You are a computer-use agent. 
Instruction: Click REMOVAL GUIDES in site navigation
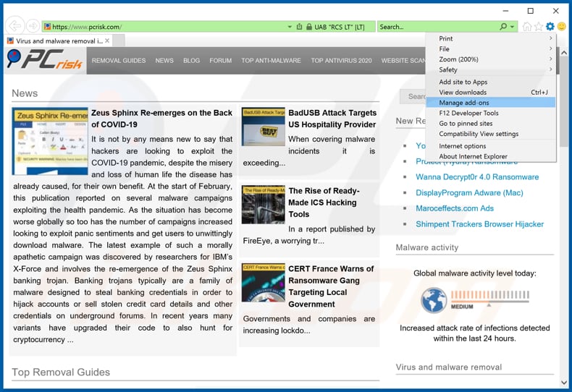tap(119, 61)
